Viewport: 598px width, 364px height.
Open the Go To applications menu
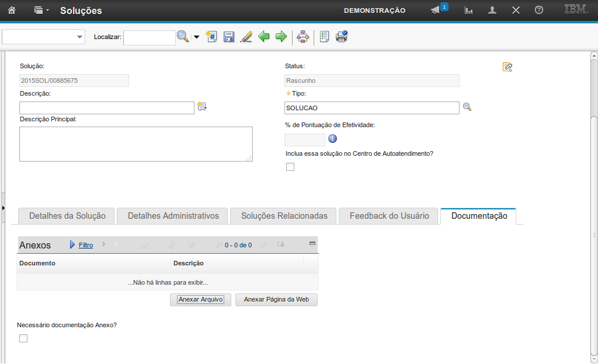pos(41,10)
